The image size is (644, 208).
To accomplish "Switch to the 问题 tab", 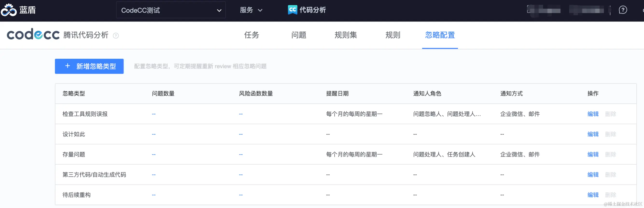I will click(299, 35).
